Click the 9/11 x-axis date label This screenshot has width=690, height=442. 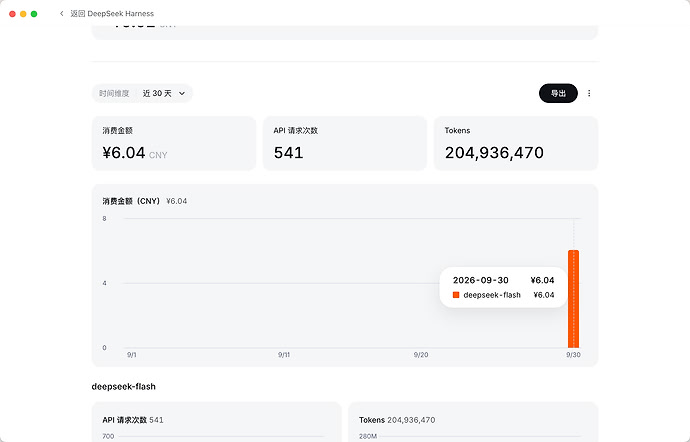tap(284, 355)
